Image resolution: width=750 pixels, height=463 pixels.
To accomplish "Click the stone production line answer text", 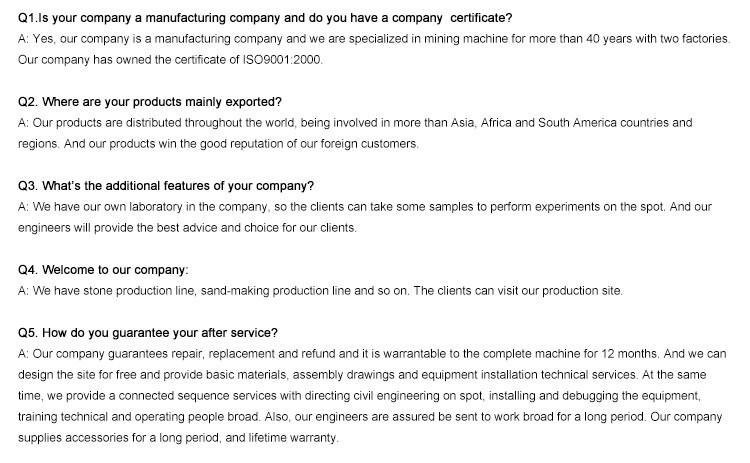I will click(x=321, y=291).
